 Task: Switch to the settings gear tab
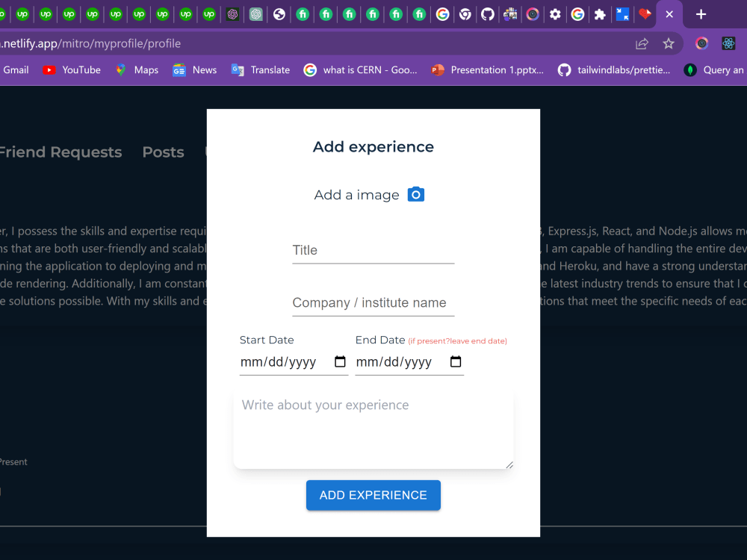pyautogui.click(x=555, y=14)
